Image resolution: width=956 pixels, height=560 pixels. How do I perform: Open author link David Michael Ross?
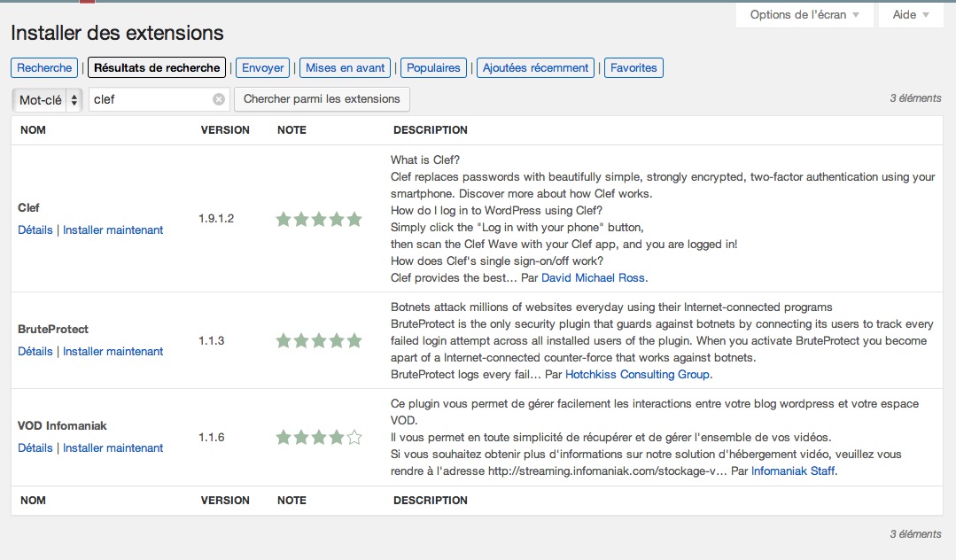click(x=592, y=278)
